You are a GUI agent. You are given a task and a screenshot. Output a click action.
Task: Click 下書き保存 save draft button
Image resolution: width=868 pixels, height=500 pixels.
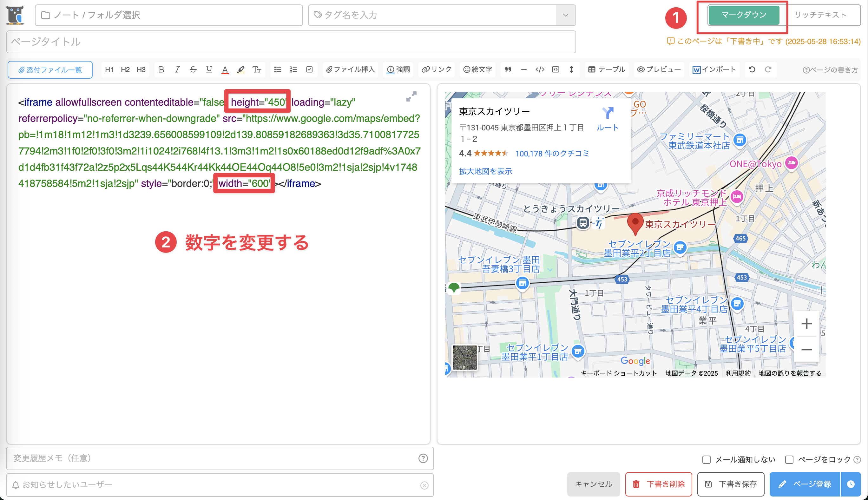click(x=731, y=484)
